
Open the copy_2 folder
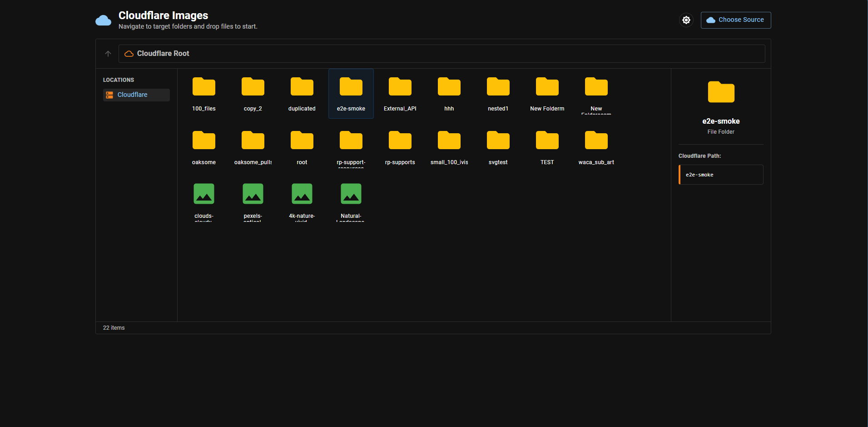click(253, 94)
